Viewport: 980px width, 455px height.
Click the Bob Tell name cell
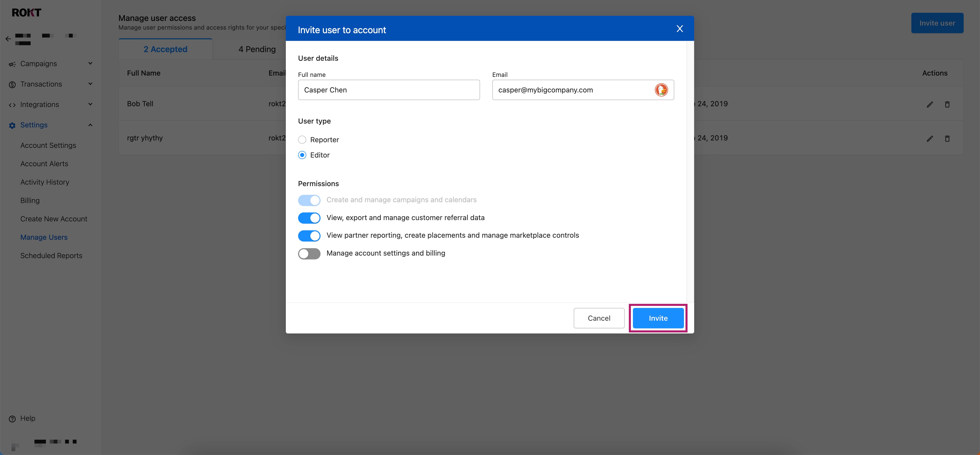(140, 104)
